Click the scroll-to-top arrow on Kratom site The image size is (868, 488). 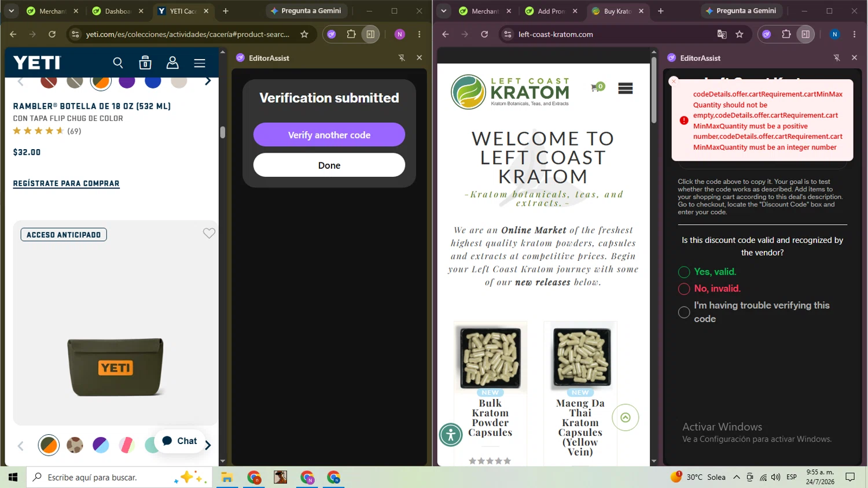[626, 417]
